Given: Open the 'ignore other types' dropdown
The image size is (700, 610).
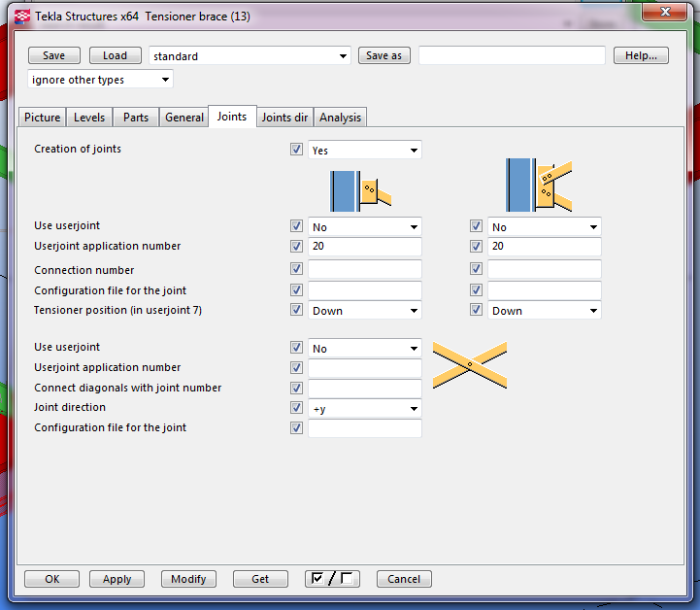Looking at the screenshot, I should 100,80.
